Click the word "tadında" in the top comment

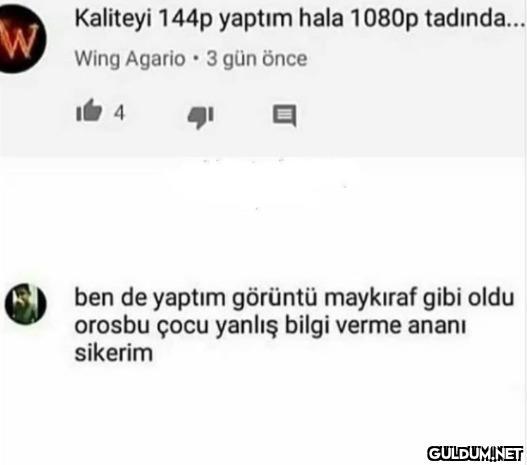[x=466, y=18]
